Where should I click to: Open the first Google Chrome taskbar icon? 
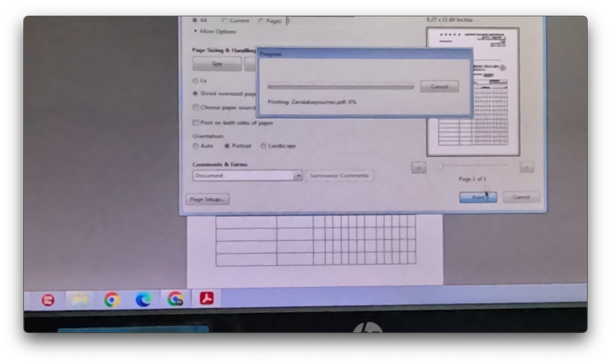click(x=112, y=300)
